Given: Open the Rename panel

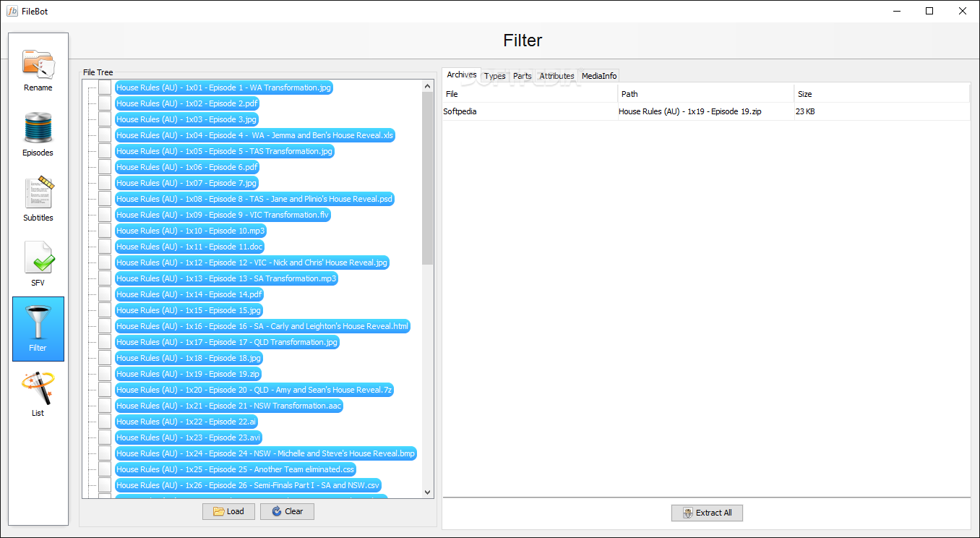Looking at the screenshot, I should point(38,70).
